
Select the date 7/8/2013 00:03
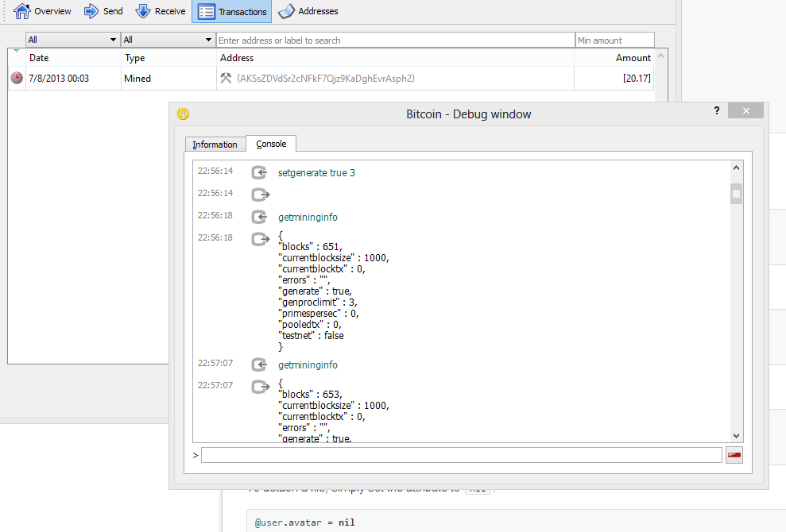59,78
